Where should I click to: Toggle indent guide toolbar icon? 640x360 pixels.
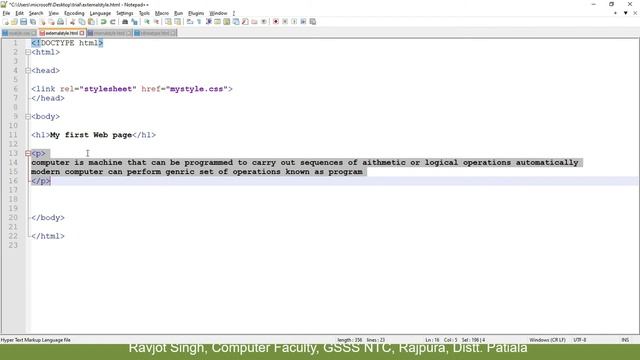(x=209, y=22)
